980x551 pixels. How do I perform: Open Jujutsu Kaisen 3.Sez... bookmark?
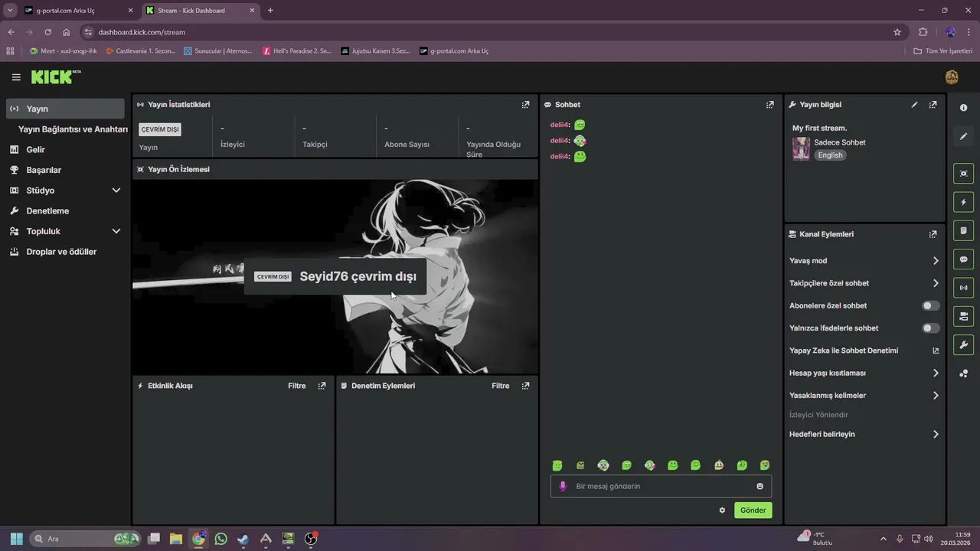(375, 51)
